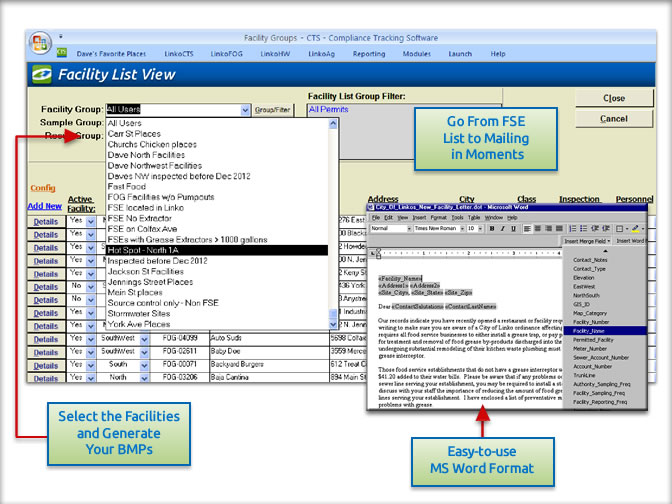Open the font size 10 dropdown
The height and width of the screenshot is (504, 672).
click(480, 229)
